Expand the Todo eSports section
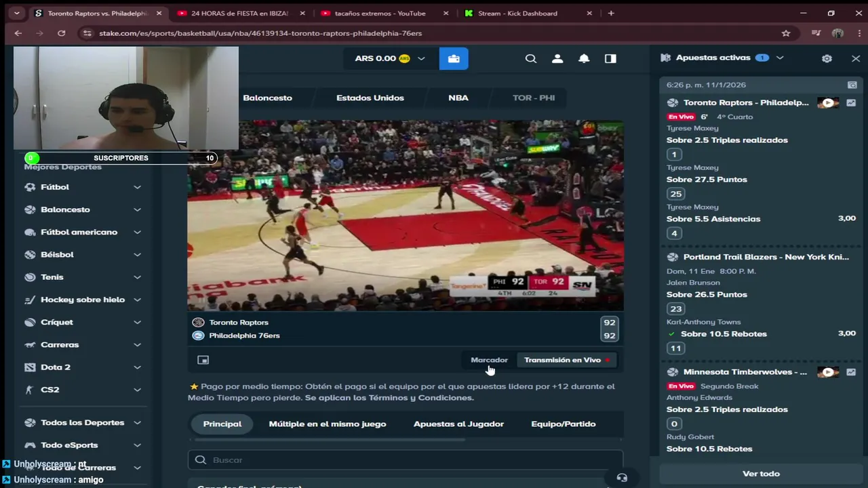This screenshot has width=868, height=488. 137,445
